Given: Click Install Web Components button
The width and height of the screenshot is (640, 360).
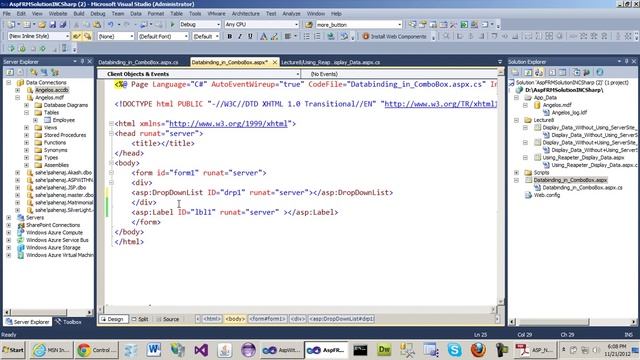Looking at the screenshot, I should click(x=394, y=36).
